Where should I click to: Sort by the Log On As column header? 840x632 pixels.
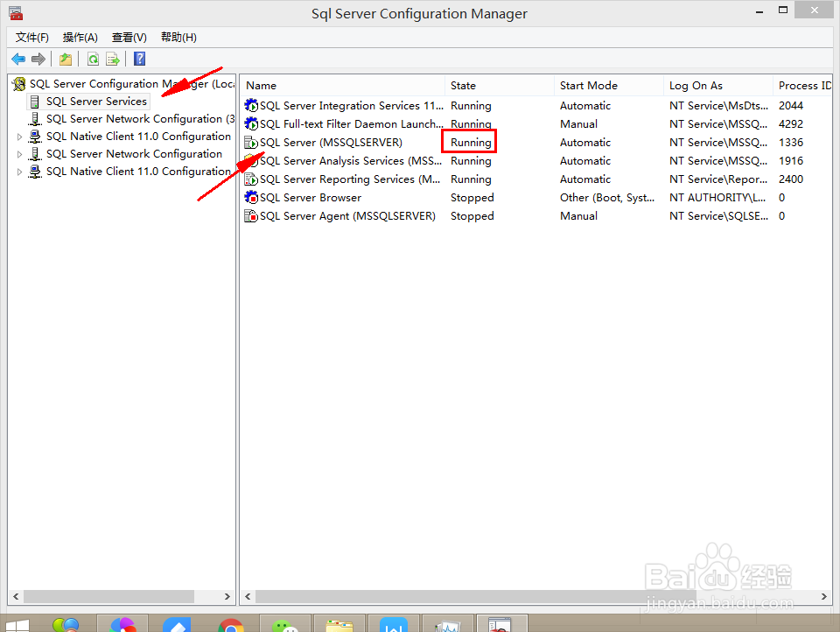tap(717, 85)
